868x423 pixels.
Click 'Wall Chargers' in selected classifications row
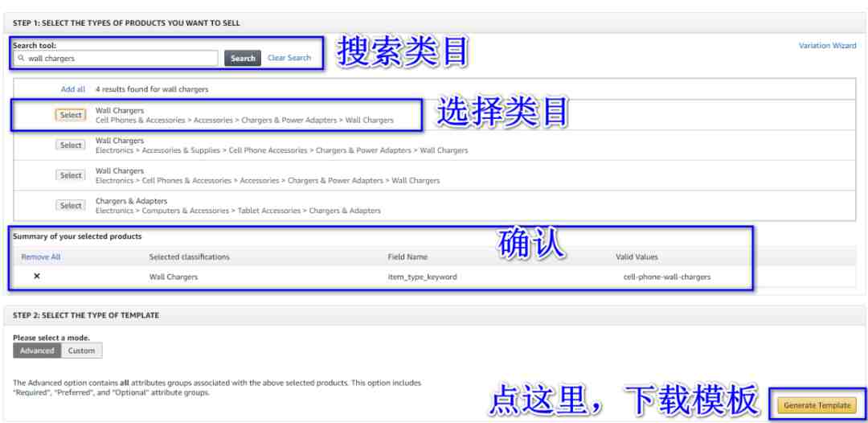point(174,277)
